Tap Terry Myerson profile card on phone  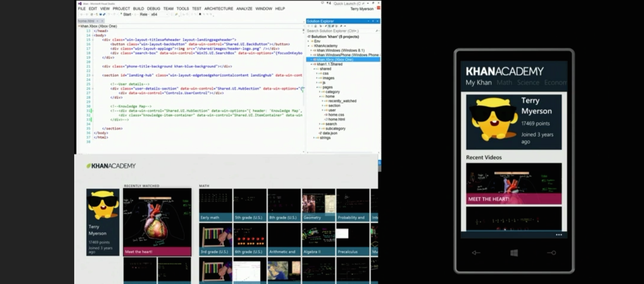tap(514, 122)
